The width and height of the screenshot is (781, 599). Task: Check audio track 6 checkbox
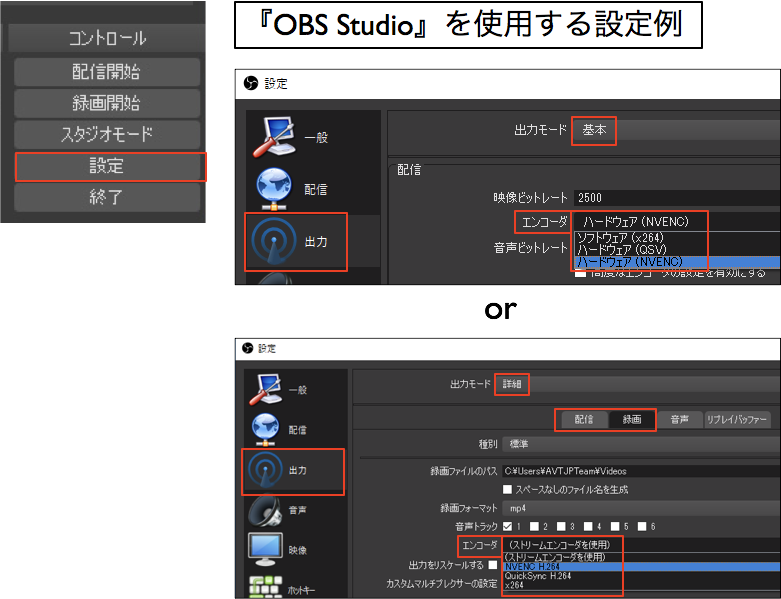[642, 526]
